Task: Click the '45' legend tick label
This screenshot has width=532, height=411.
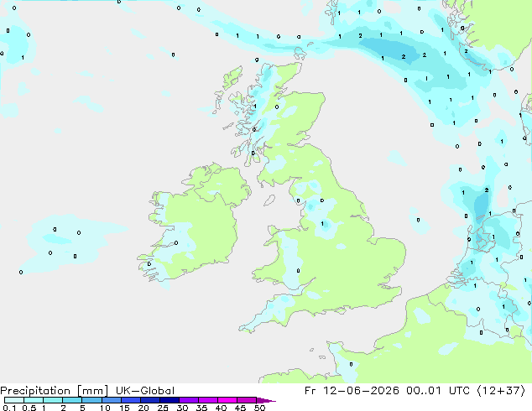Action: 240,408
